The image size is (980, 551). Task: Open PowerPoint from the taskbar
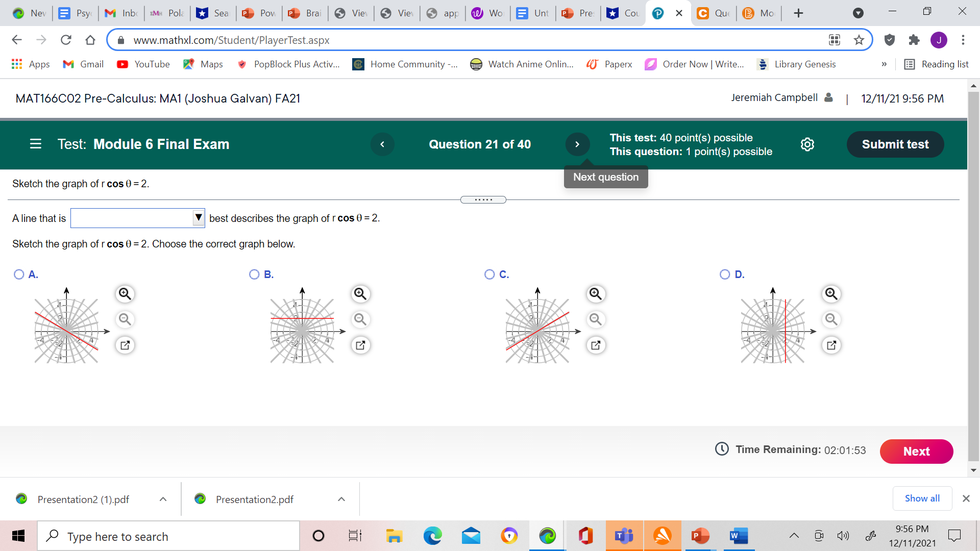[x=700, y=536]
